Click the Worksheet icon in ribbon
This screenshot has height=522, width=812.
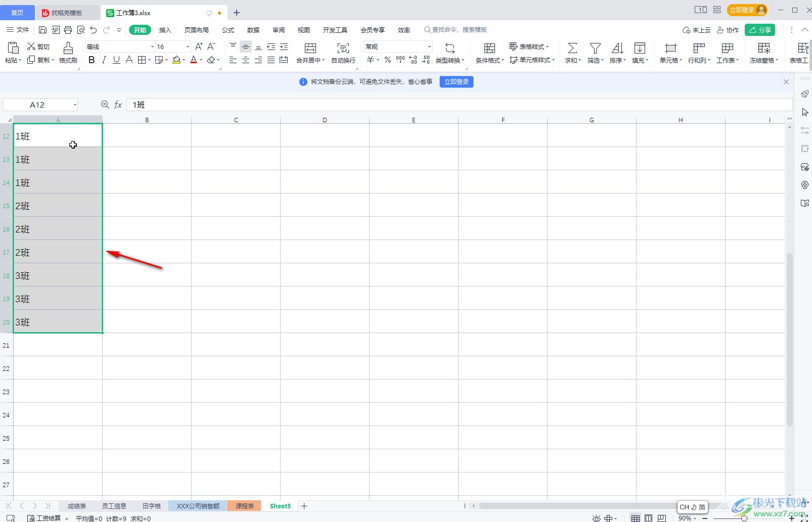click(728, 48)
